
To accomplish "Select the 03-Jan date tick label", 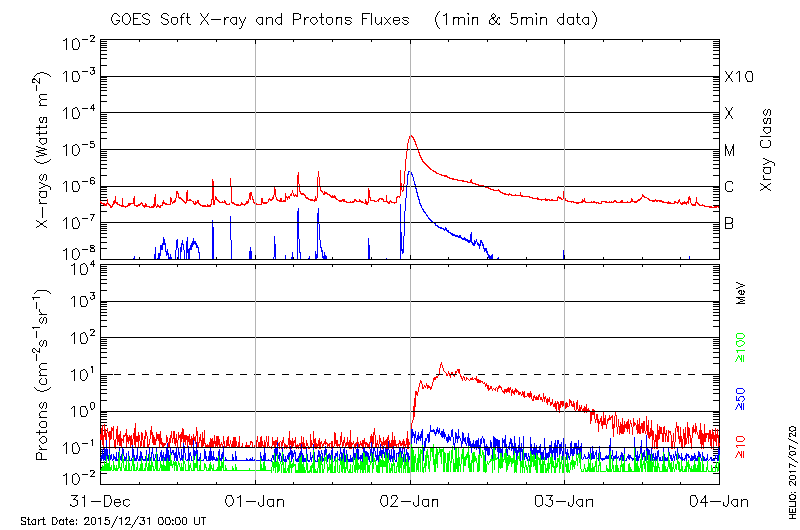I will (565, 501).
